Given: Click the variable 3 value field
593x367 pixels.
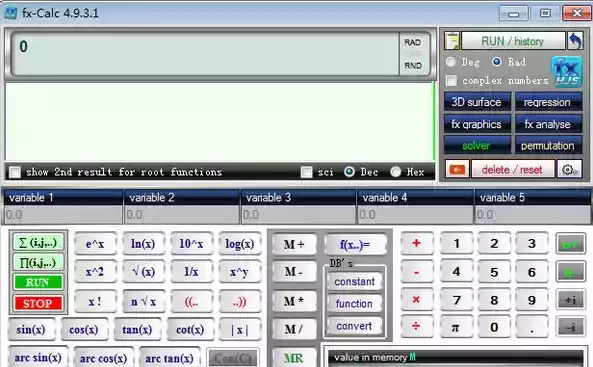Looking at the screenshot, I should click(298, 215).
